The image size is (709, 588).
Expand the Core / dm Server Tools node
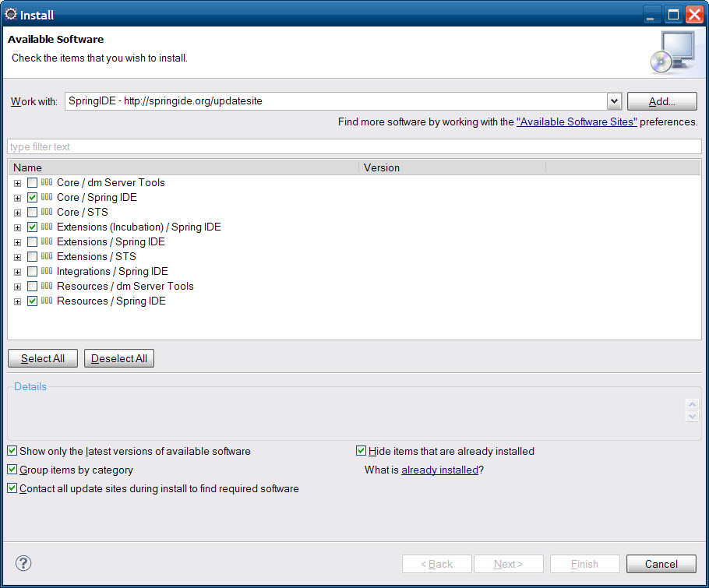(x=17, y=184)
